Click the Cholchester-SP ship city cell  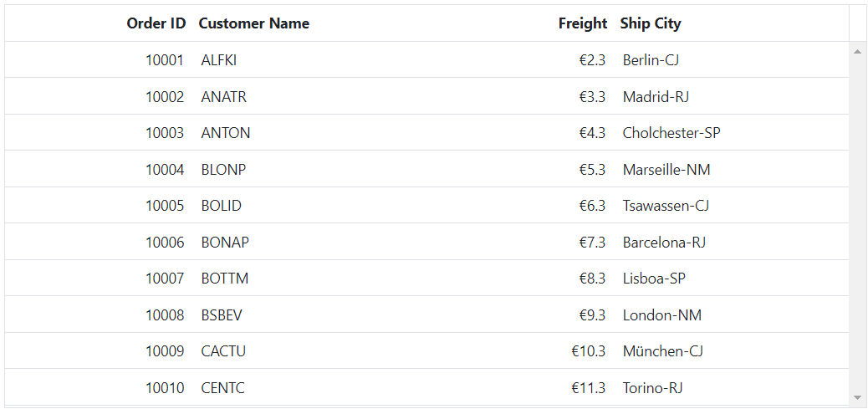pos(671,133)
